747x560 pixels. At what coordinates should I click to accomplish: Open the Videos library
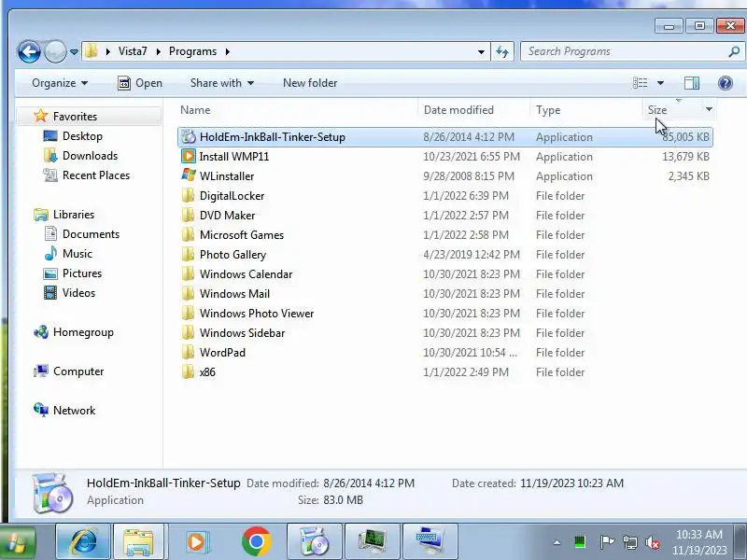[78, 293]
